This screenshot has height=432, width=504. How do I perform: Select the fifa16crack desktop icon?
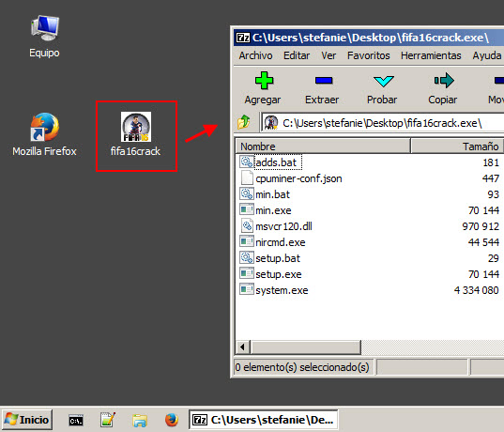[135, 135]
